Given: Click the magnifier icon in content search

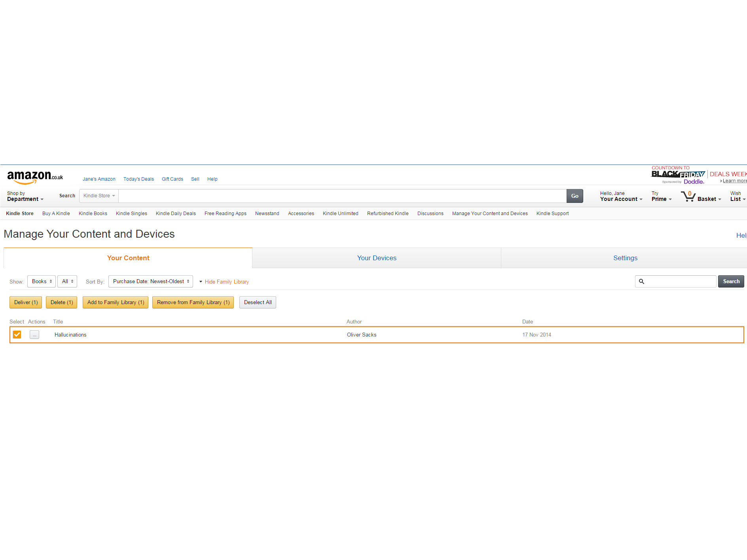Looking at the screenshot, I should pos(641,282).
